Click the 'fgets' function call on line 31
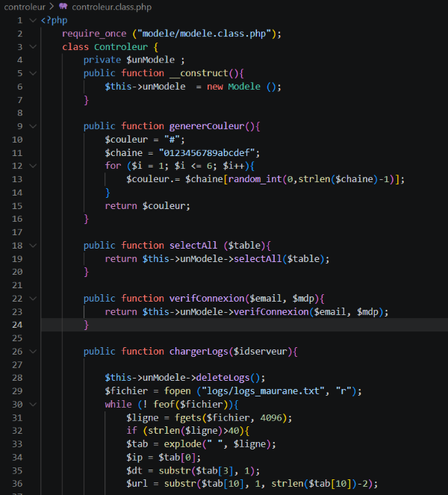The height and width of the screenshot is (495, 448). pyautogui.click(x=188, y=417)
